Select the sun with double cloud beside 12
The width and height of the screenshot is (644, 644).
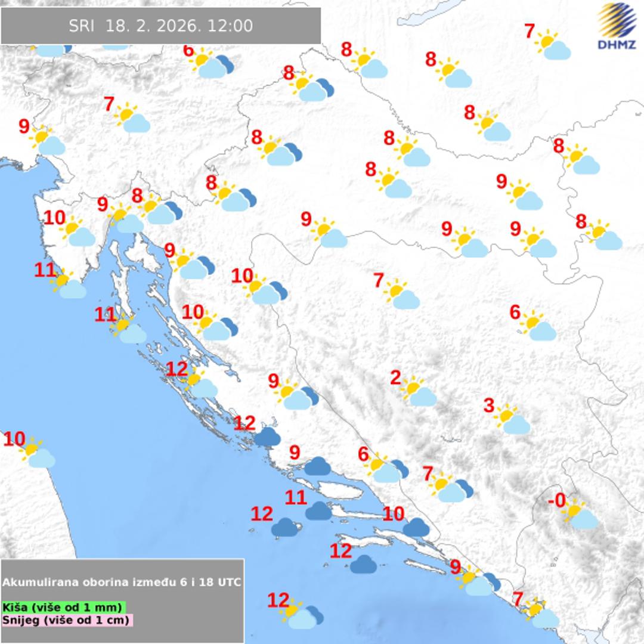point(304,614)
